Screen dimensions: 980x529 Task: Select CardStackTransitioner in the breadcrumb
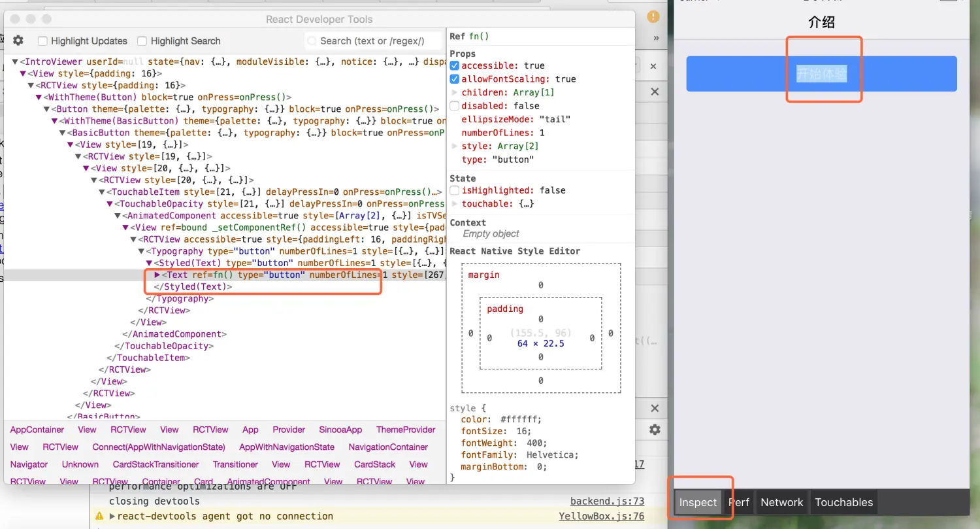155,464
